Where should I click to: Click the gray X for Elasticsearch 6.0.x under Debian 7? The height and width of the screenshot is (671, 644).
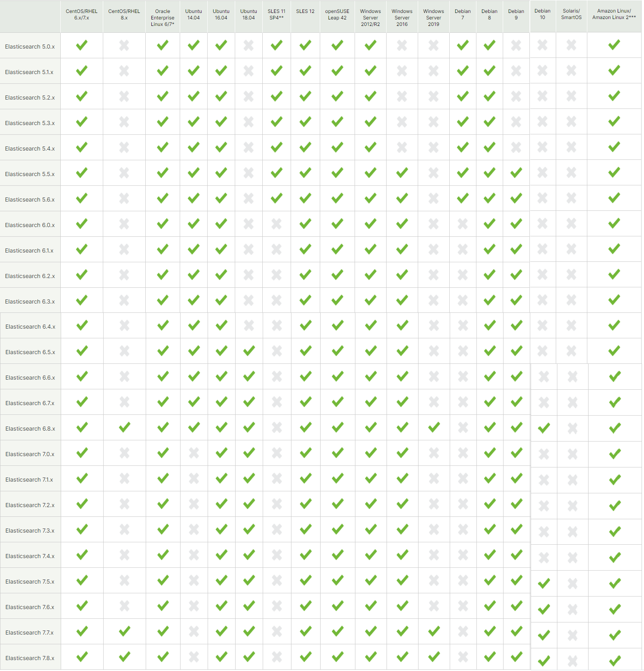[x=463, y=224]
